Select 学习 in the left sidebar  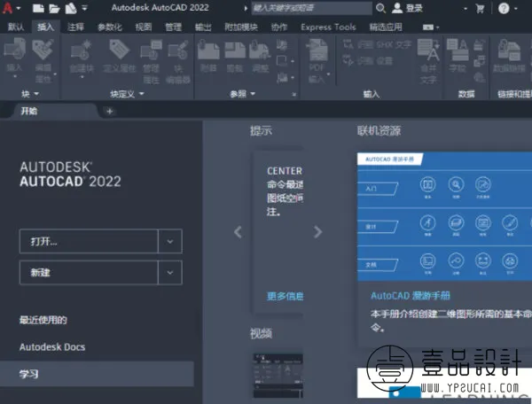(97, 374)
